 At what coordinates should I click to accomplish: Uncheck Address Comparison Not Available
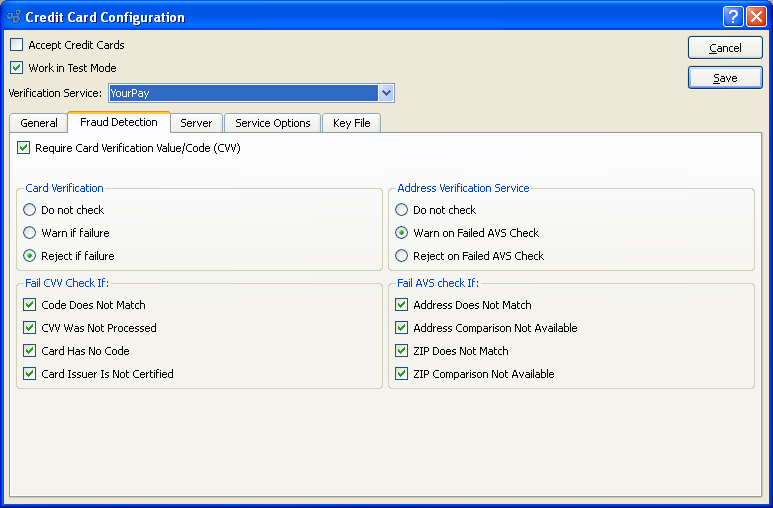[402, 328]
